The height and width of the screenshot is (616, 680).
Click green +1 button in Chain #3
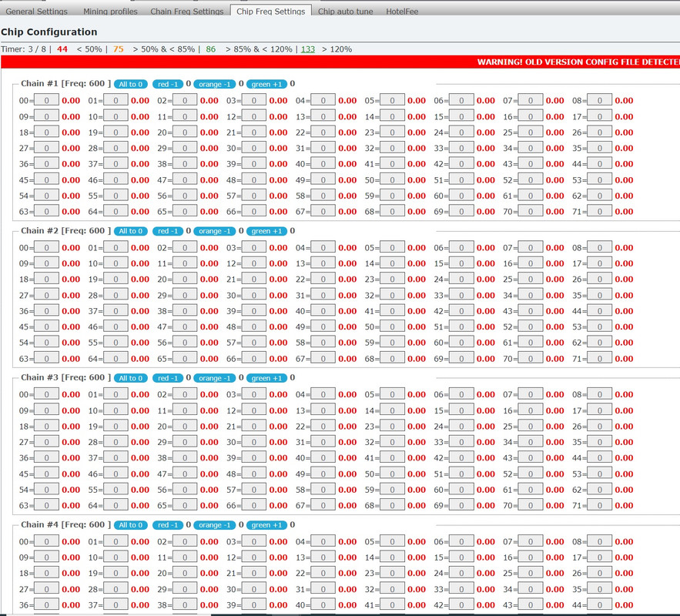[266, 378]
